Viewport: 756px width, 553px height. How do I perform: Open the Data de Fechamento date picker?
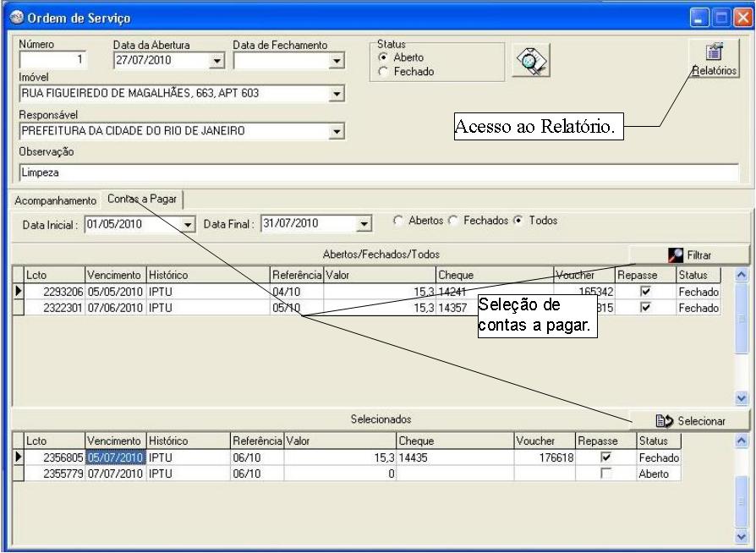pyautogui.click(x=337, y=61)
